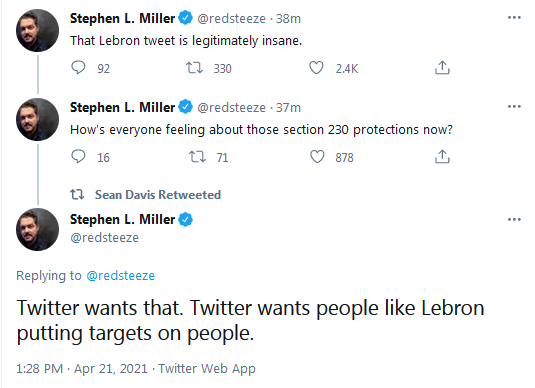Viewport: 535px width, 388px height.
Task: Retweet the 'legitimately insane' tweet
Action: point(194,68)
